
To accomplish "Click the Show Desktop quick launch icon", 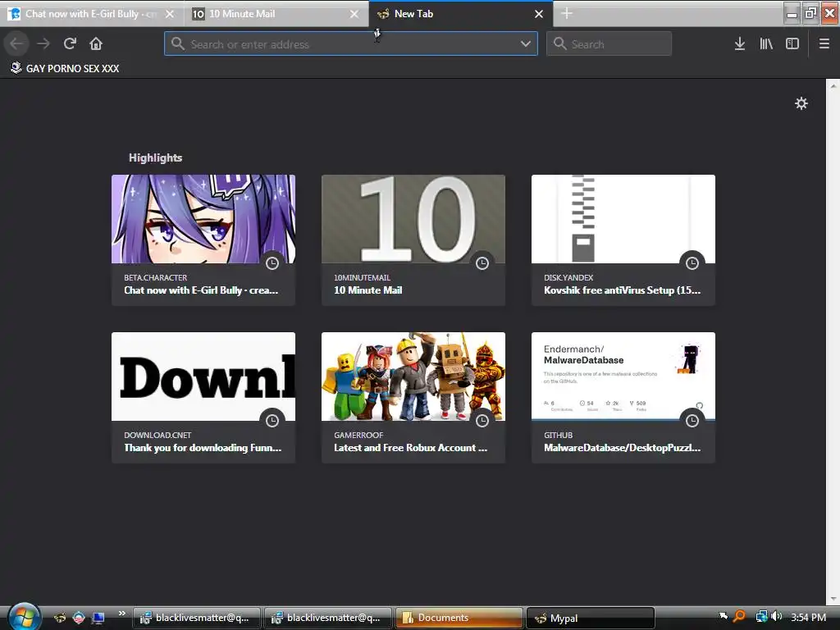I will point(98,618).
